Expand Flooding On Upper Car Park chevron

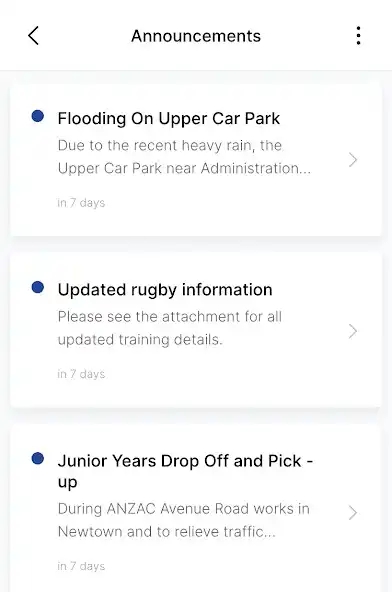pyautogui.click(x=353, y=160)
